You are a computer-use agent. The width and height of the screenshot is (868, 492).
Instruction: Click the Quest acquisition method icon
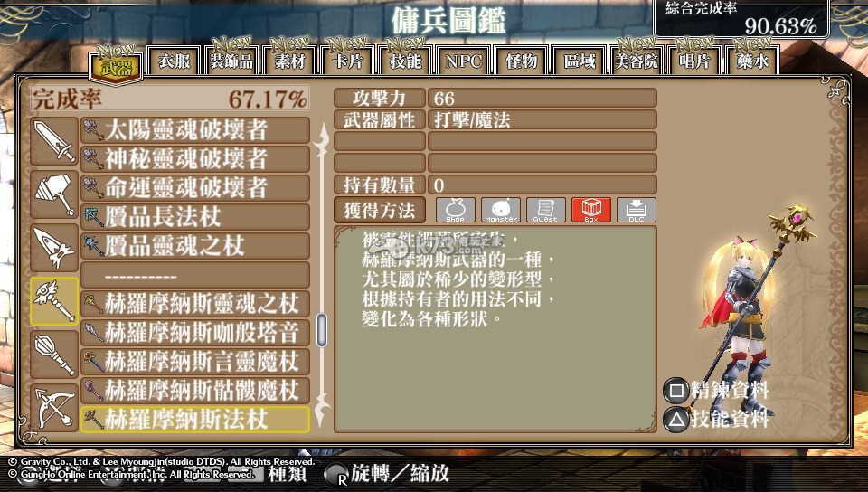coord(545,210)
